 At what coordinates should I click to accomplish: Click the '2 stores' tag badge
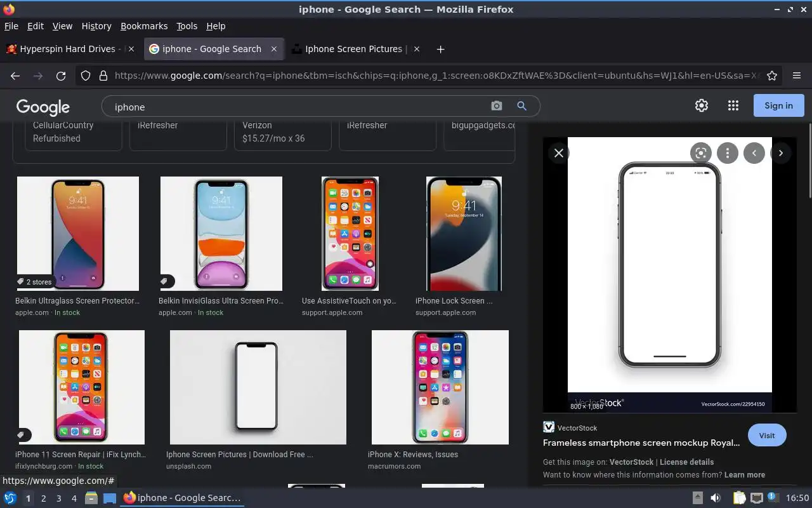(35, 282)
